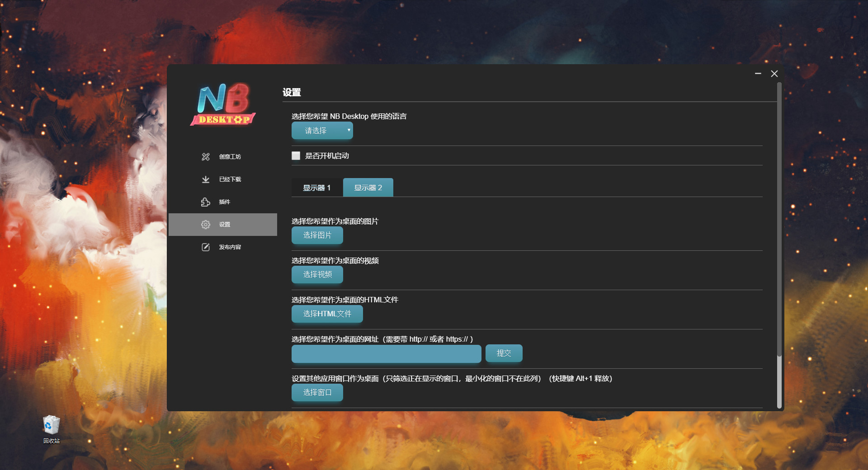
Task: Click the 选择图片 button
Action: [x=317, y=235]
